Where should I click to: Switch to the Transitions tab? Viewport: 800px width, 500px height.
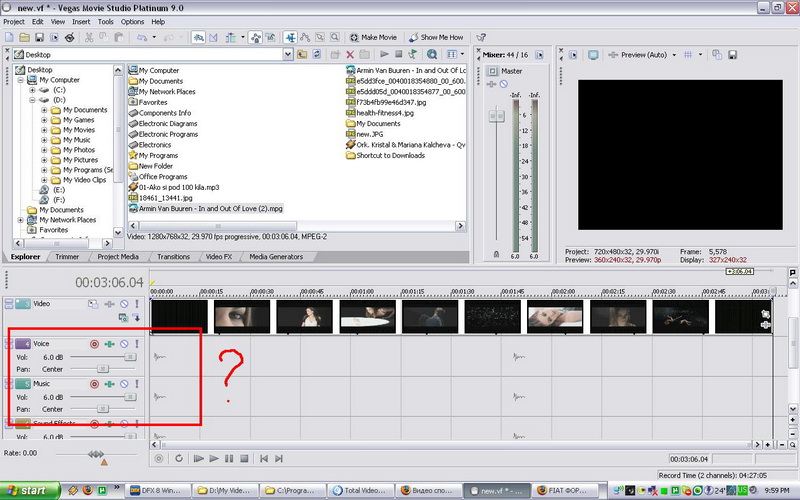click(173, 257)
